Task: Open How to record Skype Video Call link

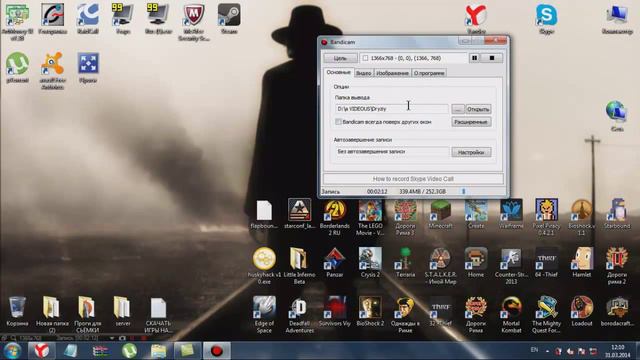Action: coord(413,179)
